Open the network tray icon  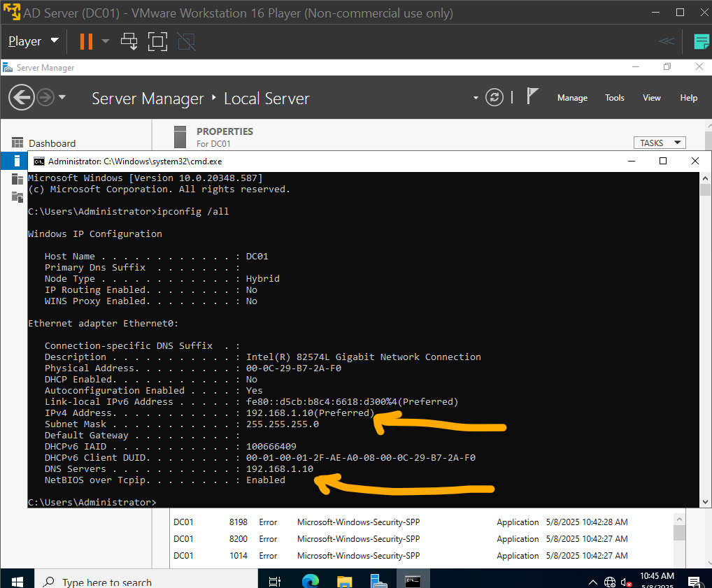(x=610, y=582)
